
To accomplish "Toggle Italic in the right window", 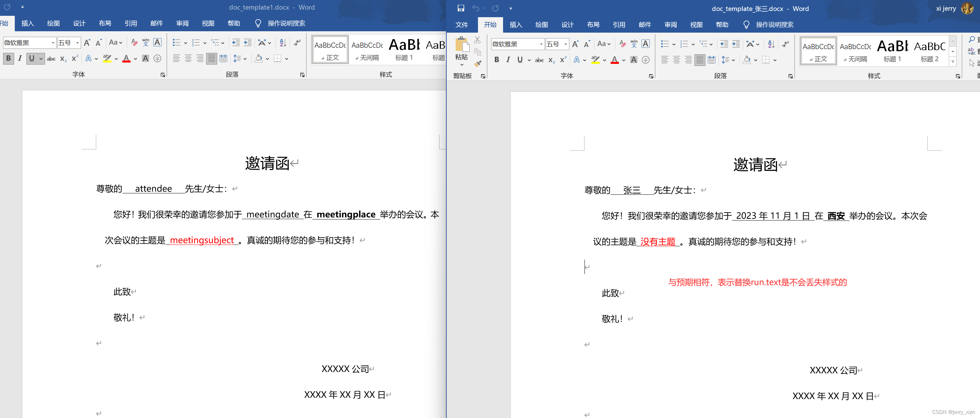I will point(508,60).
